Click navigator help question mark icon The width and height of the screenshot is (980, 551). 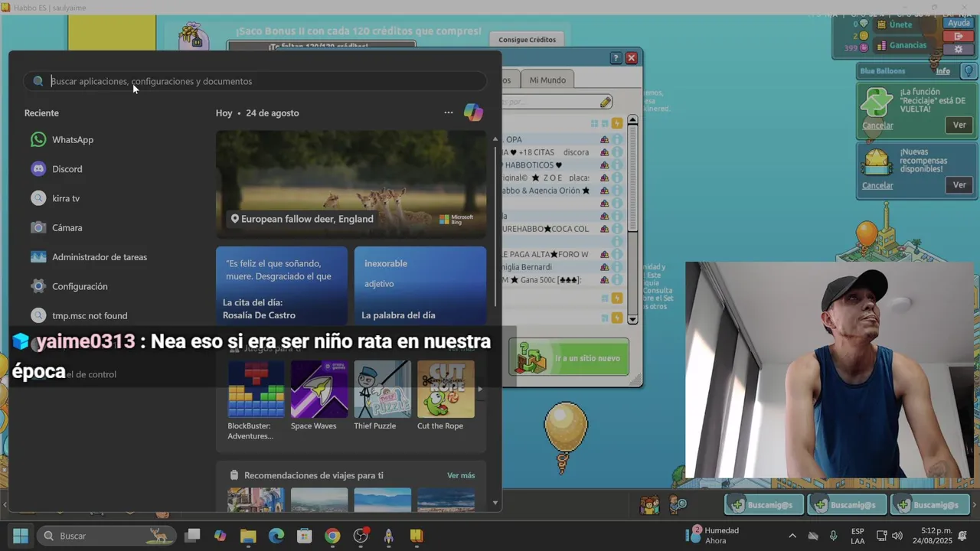click(616, 58)
